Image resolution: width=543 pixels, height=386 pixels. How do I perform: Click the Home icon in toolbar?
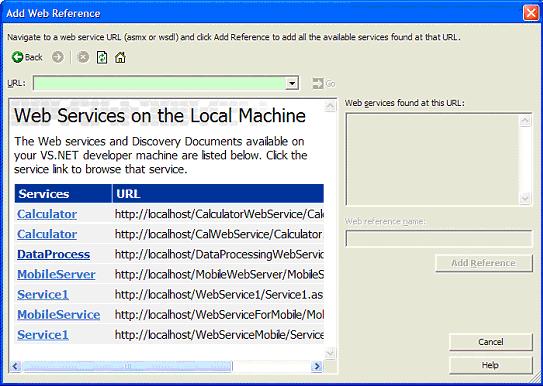120,57
